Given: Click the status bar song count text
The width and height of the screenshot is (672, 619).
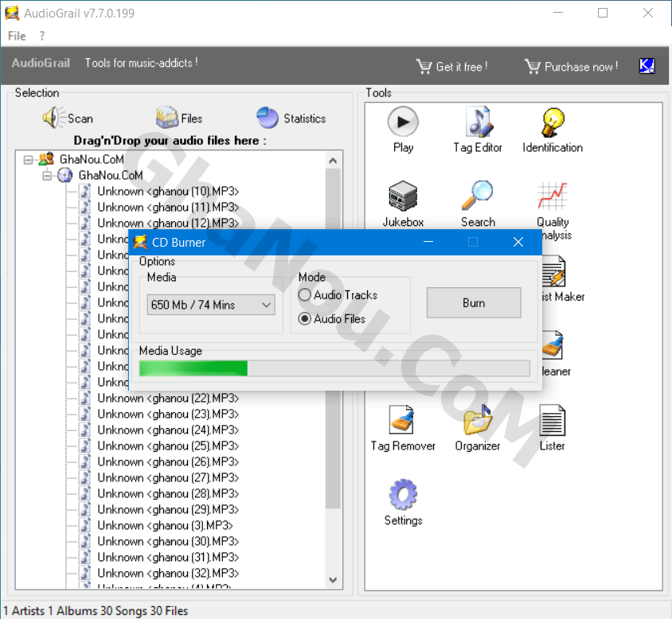Looking at the screenshot, I should click(123, 610).
